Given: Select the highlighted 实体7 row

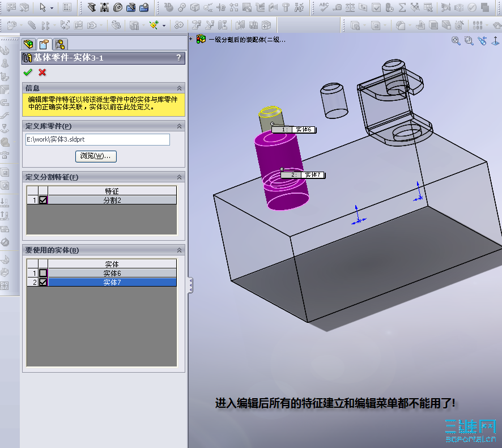Looking at the screenshot, I should click(x=112, y=282).
